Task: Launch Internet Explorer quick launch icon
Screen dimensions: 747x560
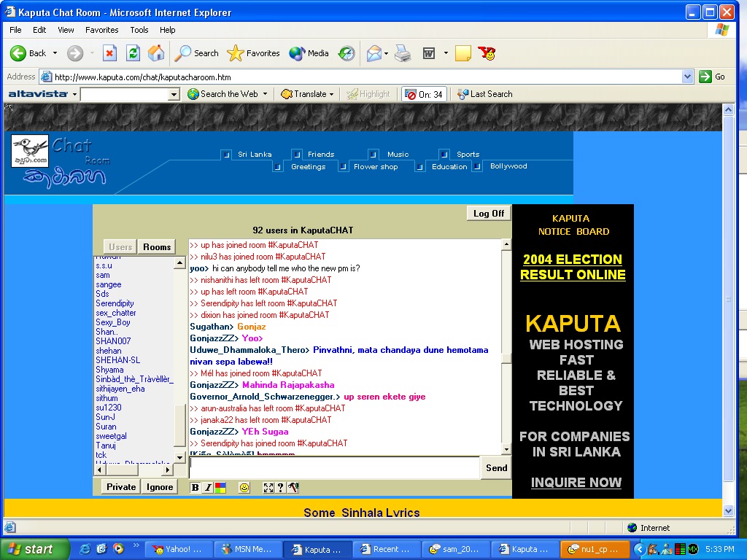Action: (x=85, y=549)
